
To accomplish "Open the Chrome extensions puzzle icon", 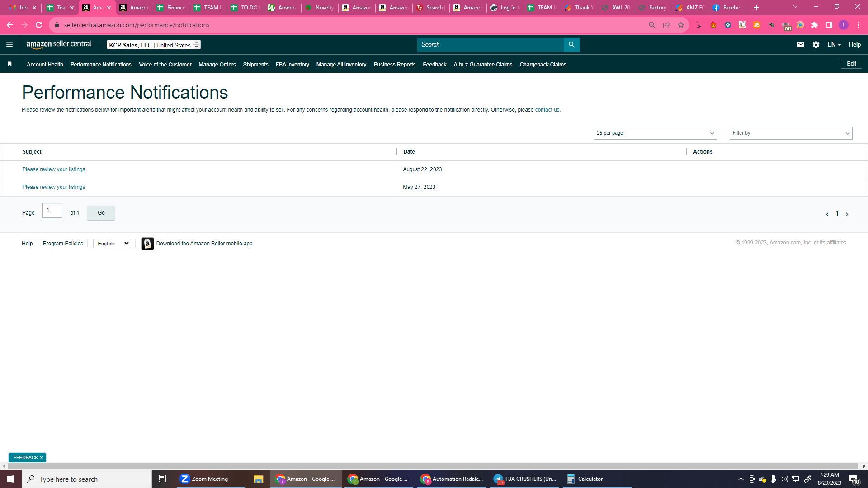I will [815, 25].
